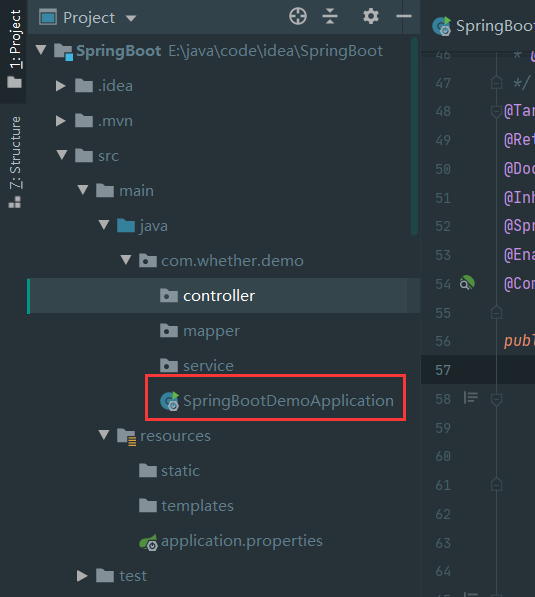Expand the .idea folder
The height and width of the screenshot is (597, 535).
coord(61,86)
